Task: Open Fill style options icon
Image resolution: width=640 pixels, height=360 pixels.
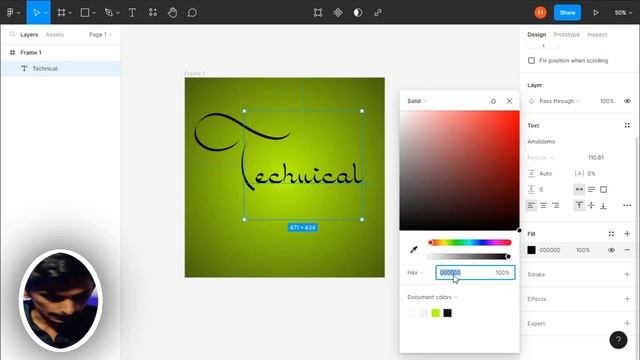Action: [x=611, y=234]
